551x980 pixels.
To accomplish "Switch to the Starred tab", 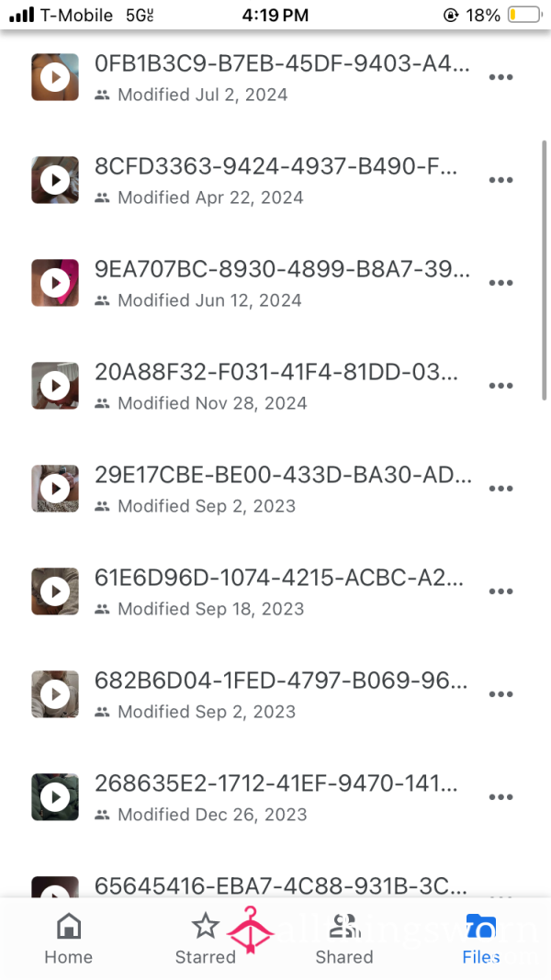I will [205, 939].
